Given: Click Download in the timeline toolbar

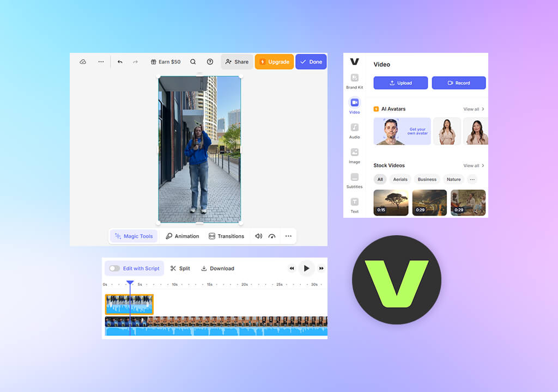Looking at the screenshot, I should pyautogui.click(x=217, y=268).
